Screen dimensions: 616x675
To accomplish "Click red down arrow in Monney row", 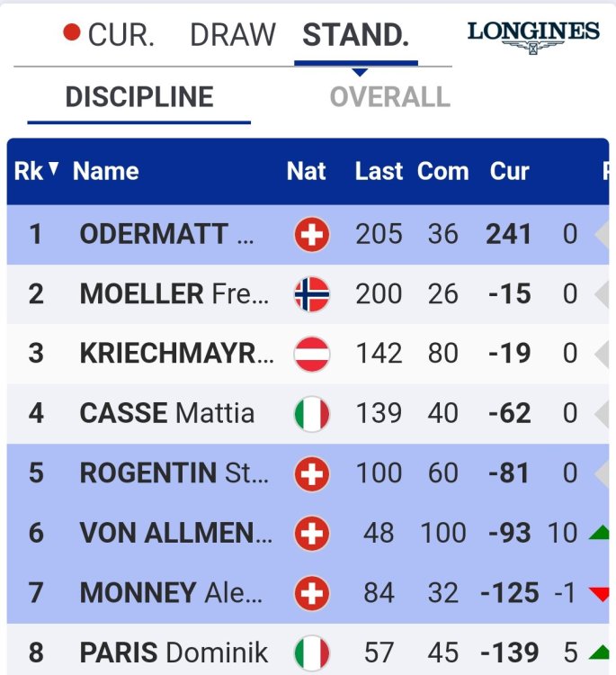I will click(x=599, y=593).
